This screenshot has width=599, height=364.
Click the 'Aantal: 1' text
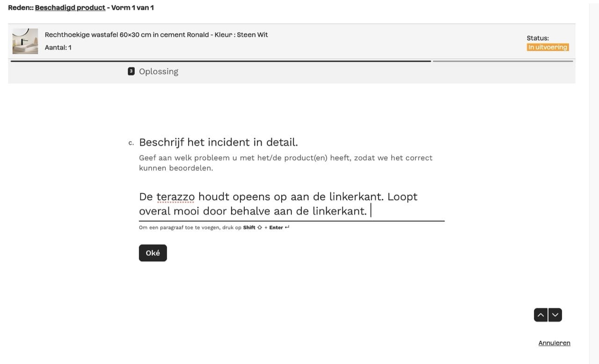(x=58, y=47)
